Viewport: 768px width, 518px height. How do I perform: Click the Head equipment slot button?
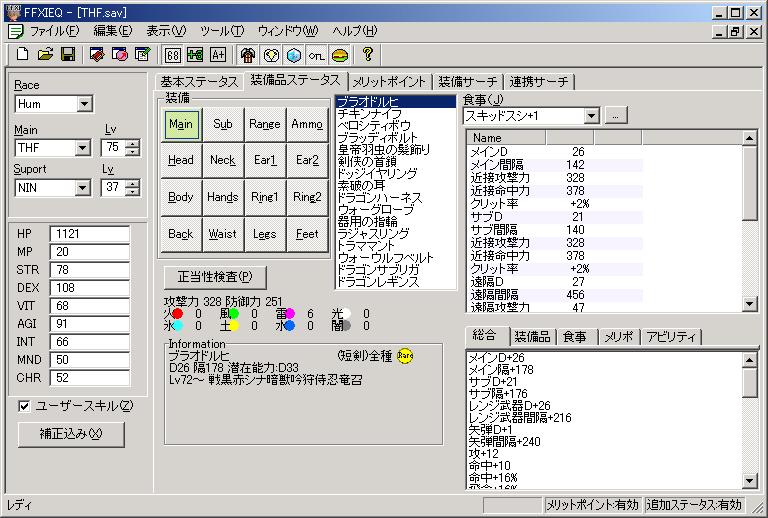[181, 160]
